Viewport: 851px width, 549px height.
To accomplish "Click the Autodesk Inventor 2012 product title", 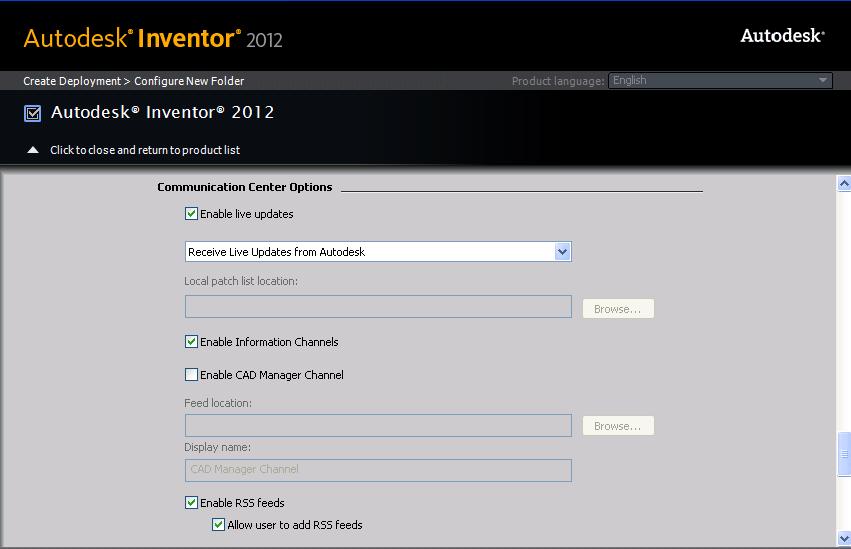I will point(162,112).
